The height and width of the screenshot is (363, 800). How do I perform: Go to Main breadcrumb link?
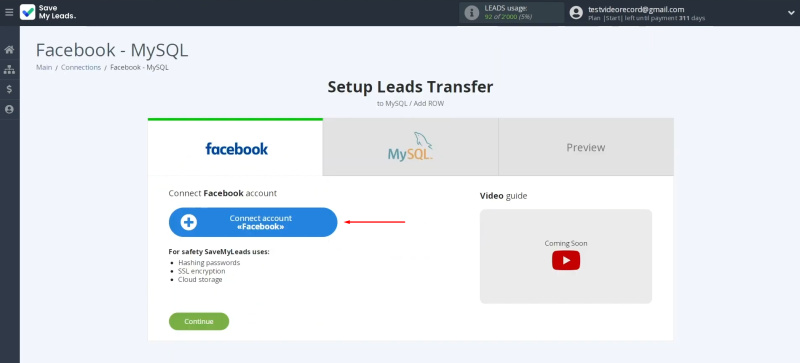[x=44, y=67]
